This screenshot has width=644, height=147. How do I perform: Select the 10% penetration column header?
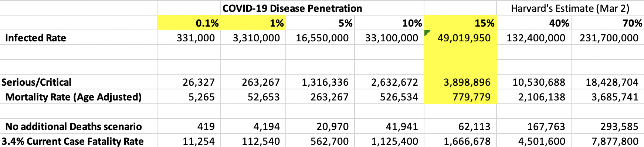pos(389,23)
